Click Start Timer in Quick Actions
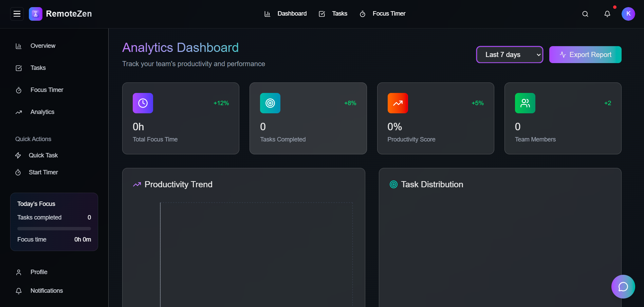Image resolution: width=644 pixels, height=307 pixels. (43, 172)
